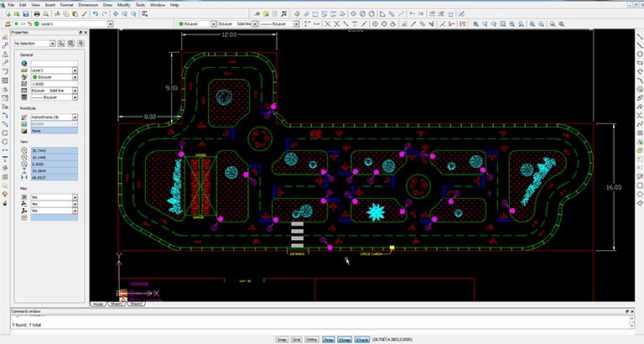This screenshot has width=644, height=344.
Task: Toggle ETrack in the status bar
Action: pyautogui.click(x=361, y=340)
